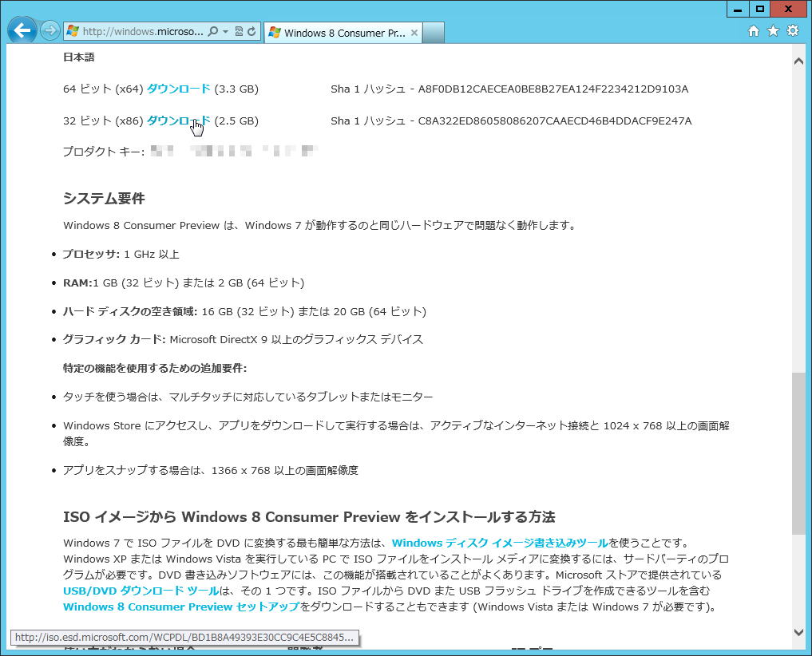Click the 32-bit SHA1 hash C8A322ED... text
812x656 pixels.
[x=555, y=121]
